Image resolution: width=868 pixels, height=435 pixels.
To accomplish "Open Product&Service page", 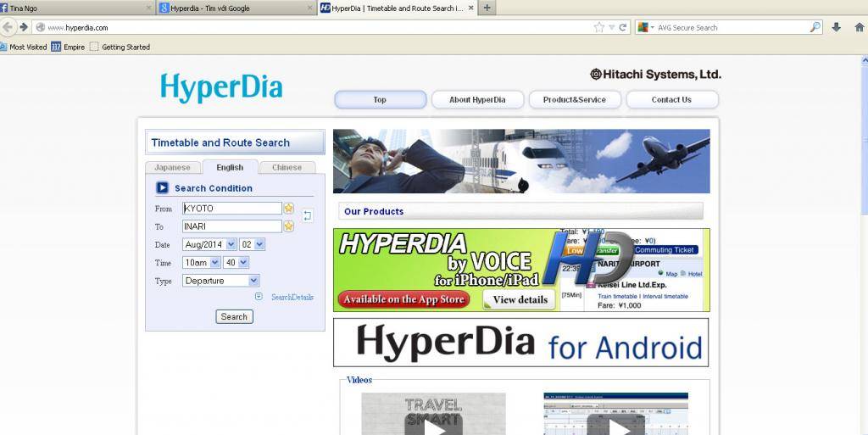I will pyautogui.click(x=575, y=99).
